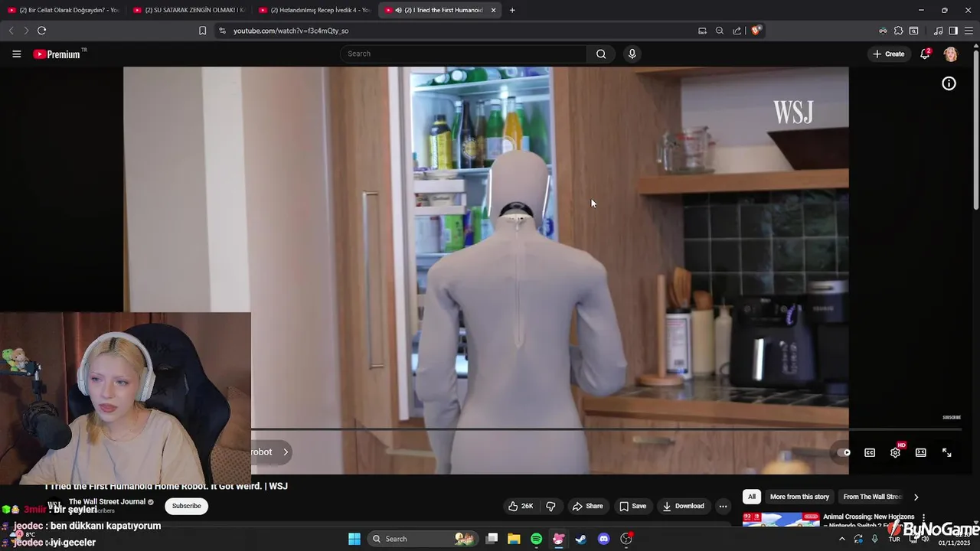This screenshot has width=980, height=551.
Task: Switch to theater mode in player
Action: (x=920, y=452)
